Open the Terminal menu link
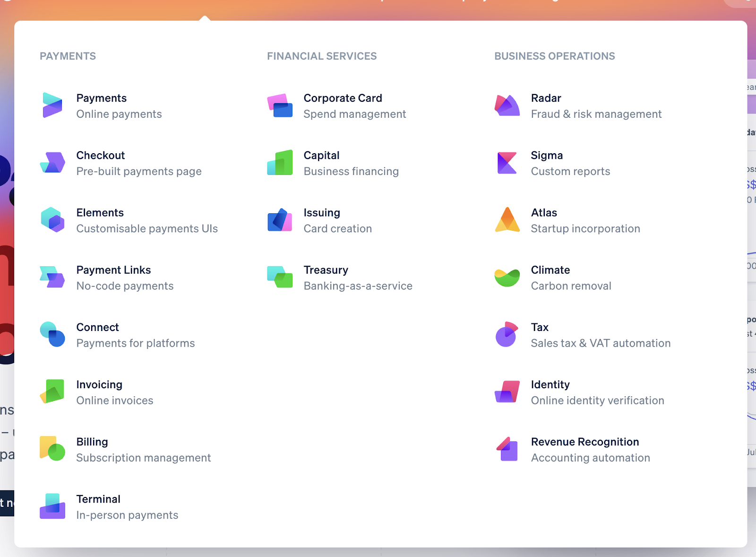756x557 pixels. coord(98,499)
